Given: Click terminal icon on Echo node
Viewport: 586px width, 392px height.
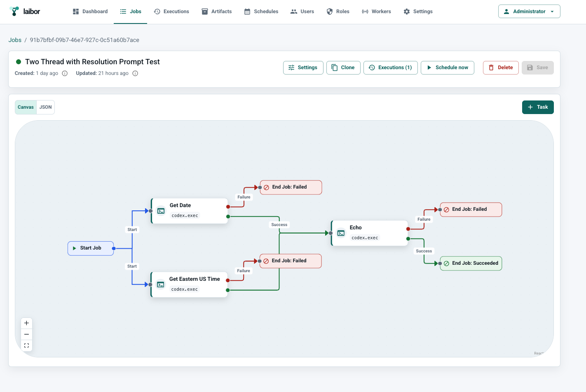Looking at the screenshot, I should coord(341,233).
